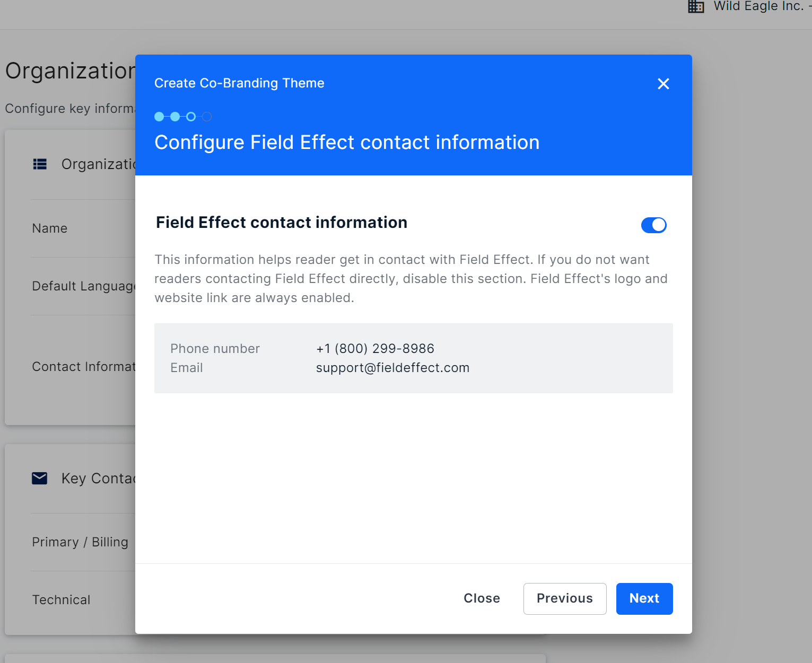Go to the Next step
The height and width of the screenshot is (663, 812).
pos(644,599)
